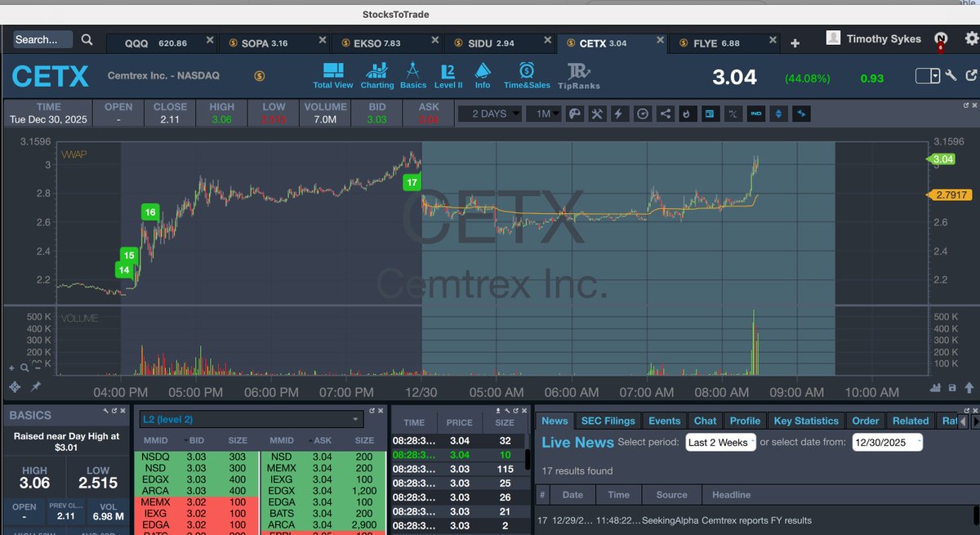Open the Events tab

pos(664,421)
